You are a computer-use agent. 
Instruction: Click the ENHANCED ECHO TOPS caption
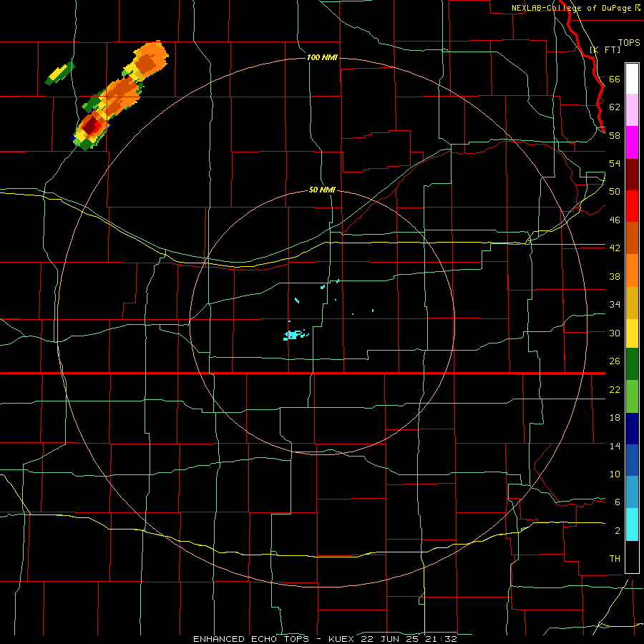[x=251, y=639]
